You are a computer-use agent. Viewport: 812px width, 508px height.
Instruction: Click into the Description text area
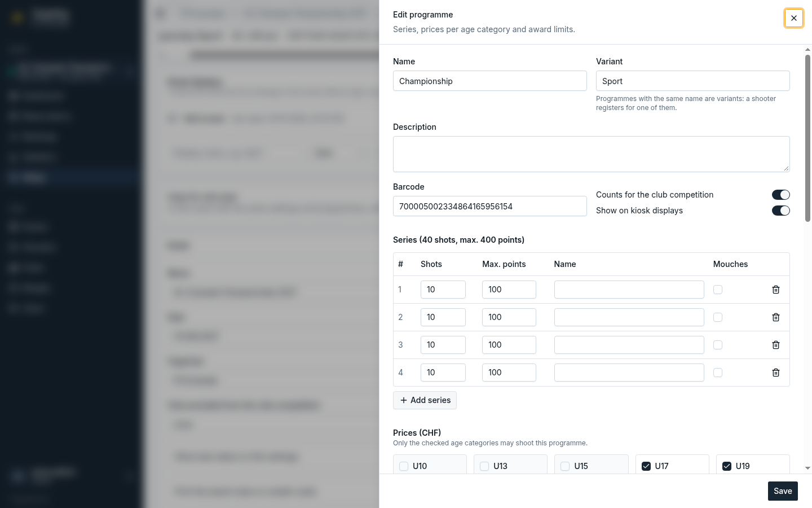tap(592, 154)
